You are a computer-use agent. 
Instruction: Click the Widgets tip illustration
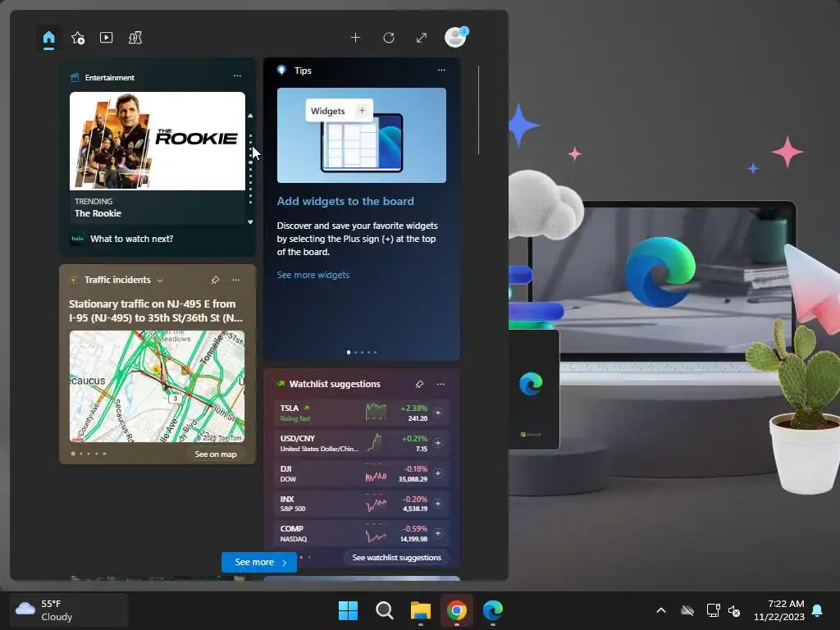pyautogui.click(x=362, y=135)
